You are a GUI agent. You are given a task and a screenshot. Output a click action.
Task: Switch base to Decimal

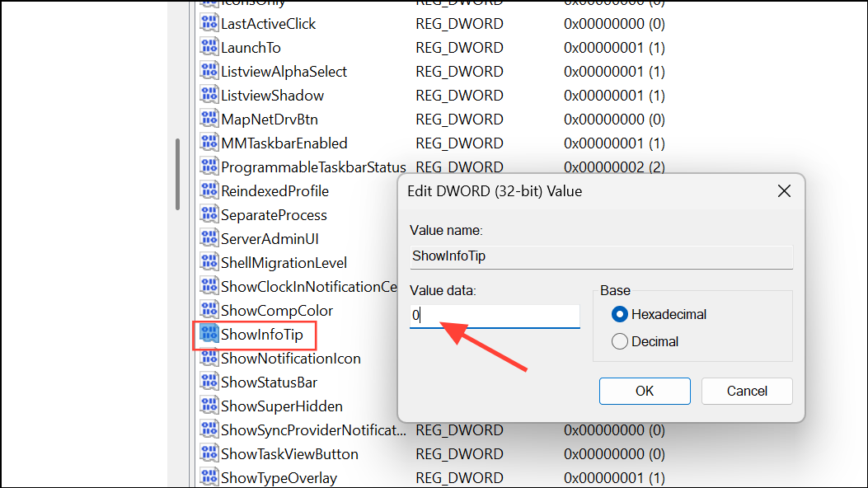click(x=618, y=340)
